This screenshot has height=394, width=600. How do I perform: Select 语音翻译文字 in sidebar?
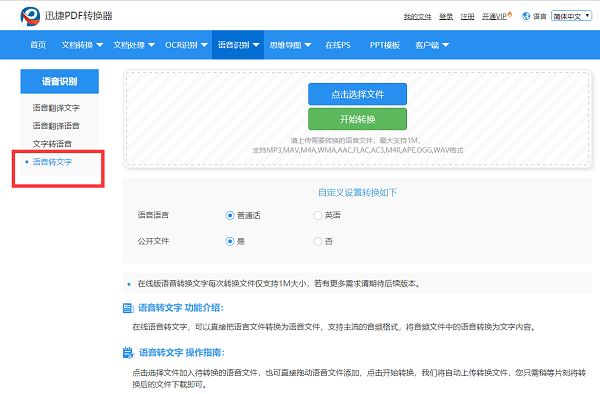click(x=56, y=108)
